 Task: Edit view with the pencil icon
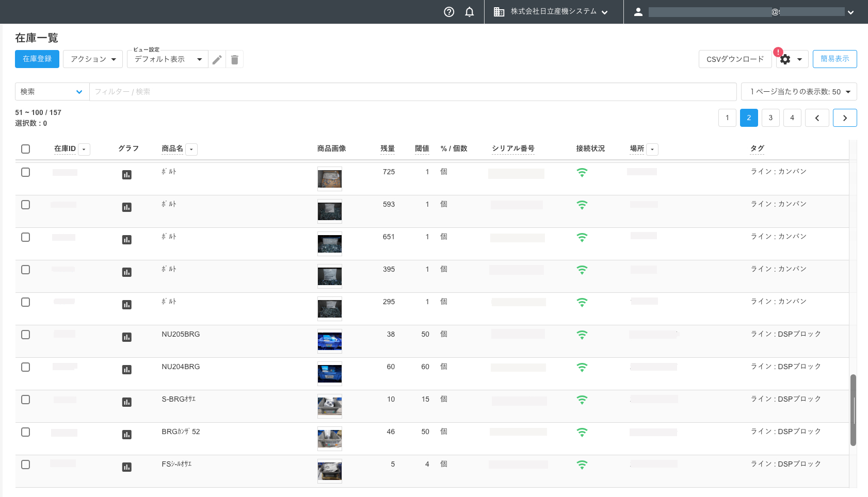(x=217, y=59)
